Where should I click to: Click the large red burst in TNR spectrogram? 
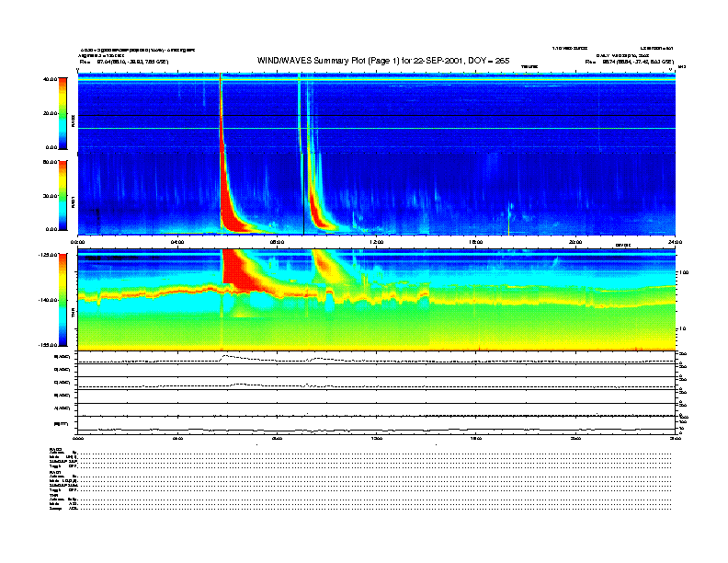point(239,271)
